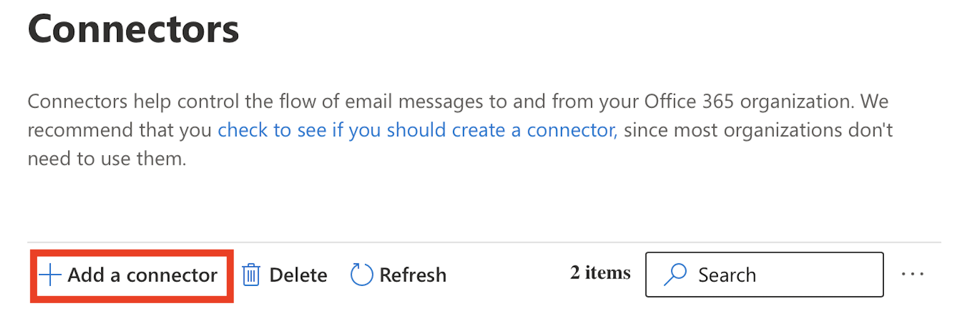
Task: Click the "since most organizations don't" text
Action: pos(759,131)
